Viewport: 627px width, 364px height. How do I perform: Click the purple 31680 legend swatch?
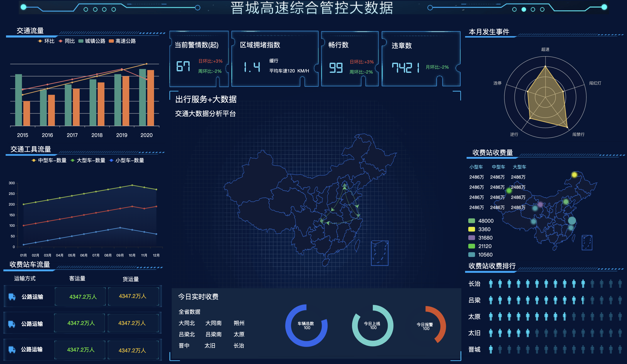471,238
